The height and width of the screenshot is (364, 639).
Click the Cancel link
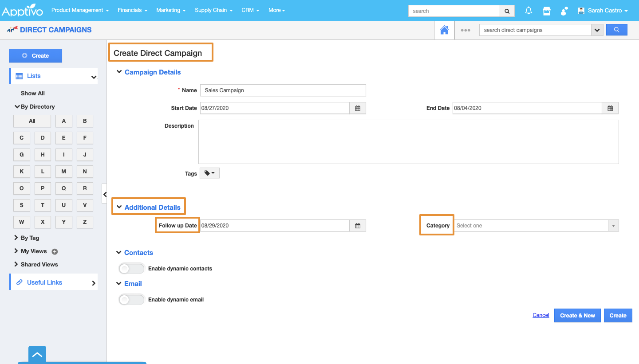540,315
